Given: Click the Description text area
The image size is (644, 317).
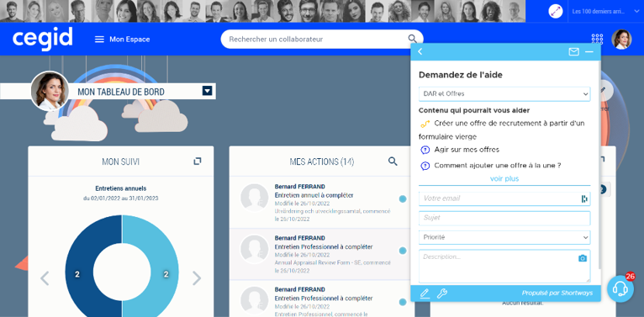Looking at the screenshot, I should pos(504,266).
